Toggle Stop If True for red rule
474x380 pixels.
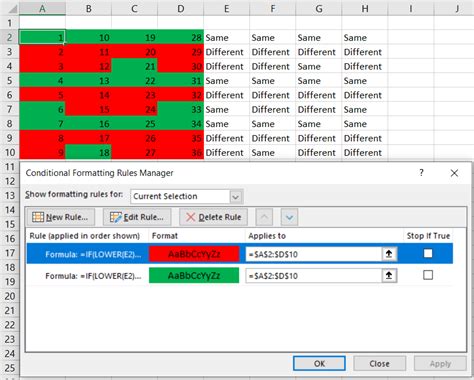(428, 254)
